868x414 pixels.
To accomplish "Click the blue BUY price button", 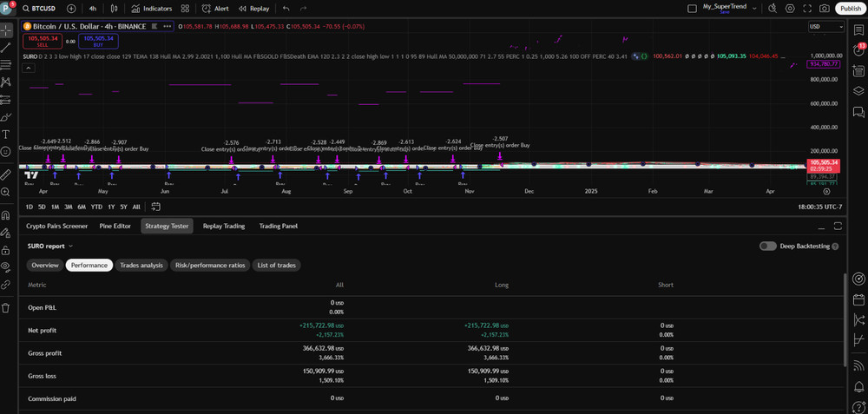I will coord(99,41).
